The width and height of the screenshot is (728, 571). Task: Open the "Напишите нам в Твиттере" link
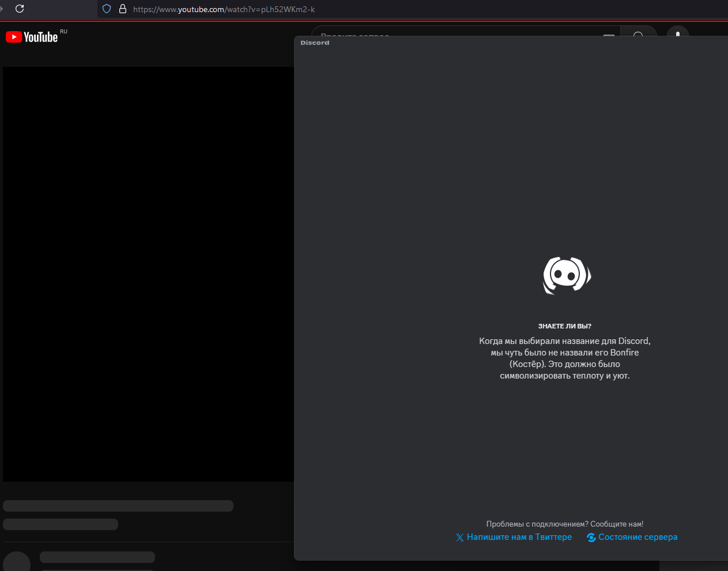[x=519, y=537]
